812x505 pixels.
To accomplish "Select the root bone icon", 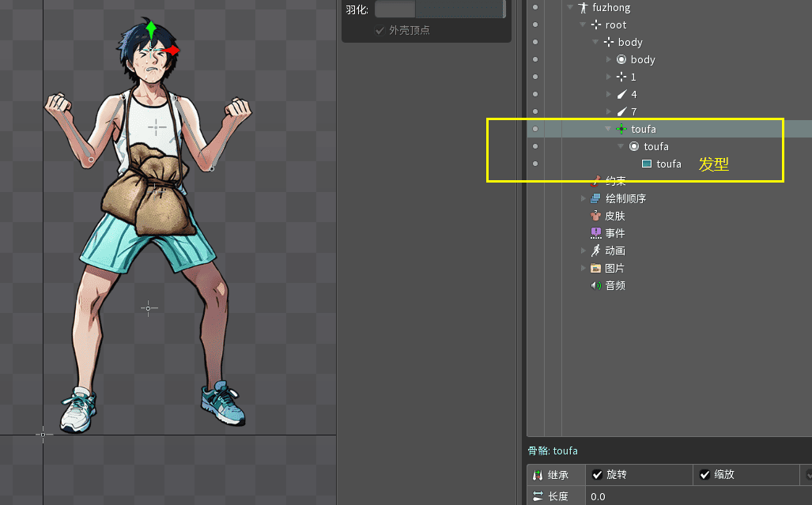I will 596,25.
